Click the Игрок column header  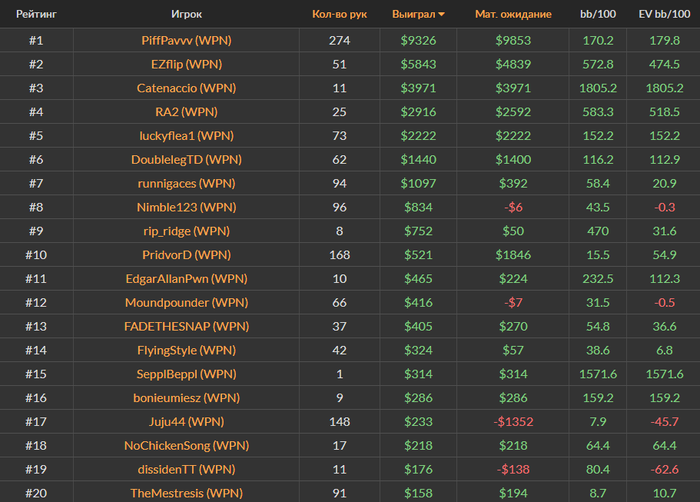pyautogui.click(x=186, y=14)
